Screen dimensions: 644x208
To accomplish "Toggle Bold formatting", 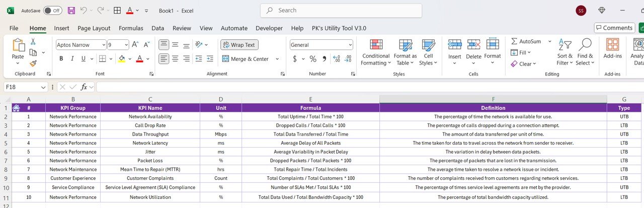I will [x=61, y=59].
